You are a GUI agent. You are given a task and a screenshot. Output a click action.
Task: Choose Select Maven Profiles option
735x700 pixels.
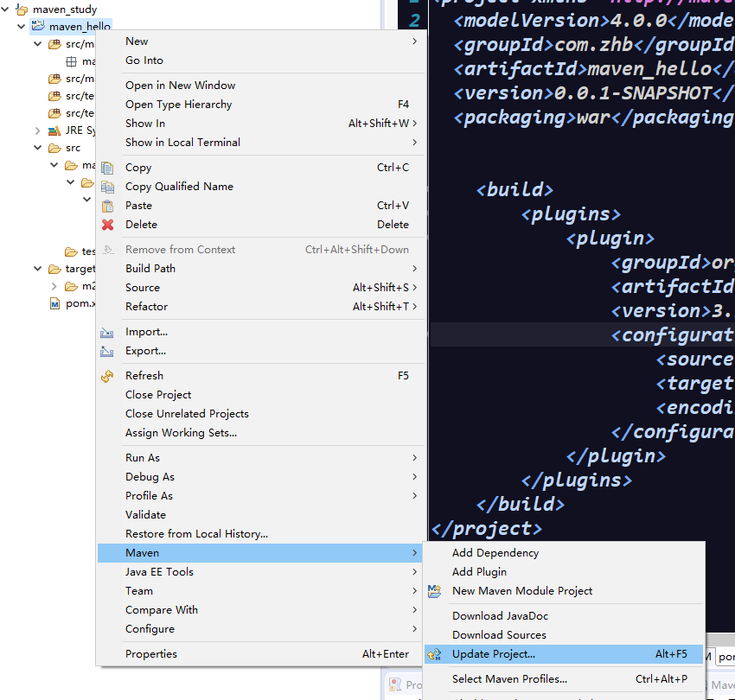pyautogui.click(x=509, y=679)
